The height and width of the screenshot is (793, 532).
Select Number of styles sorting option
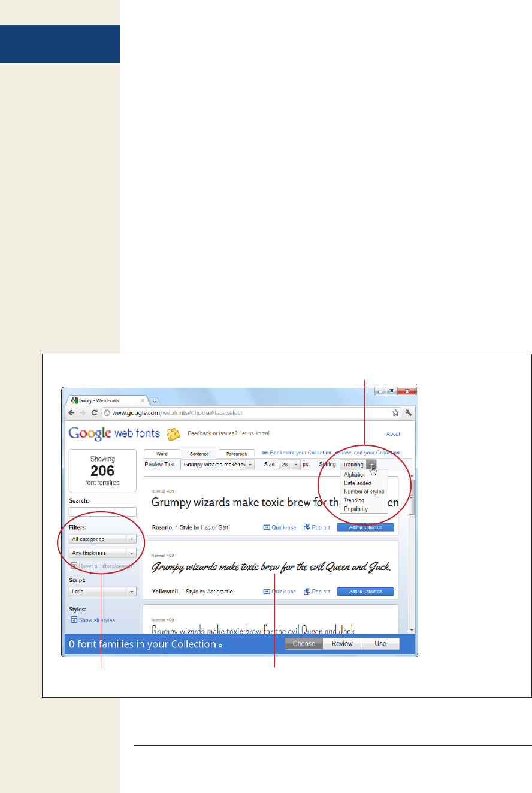tap(364, 492)
